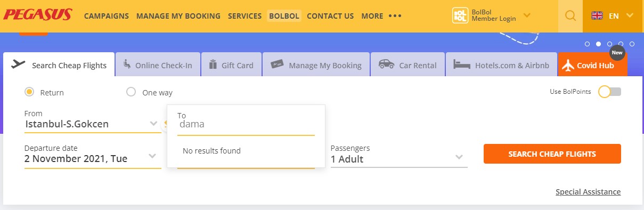This screenshot has height=210, width=644.
Task: Click the three-dots More icon
Action: point(395,16)
